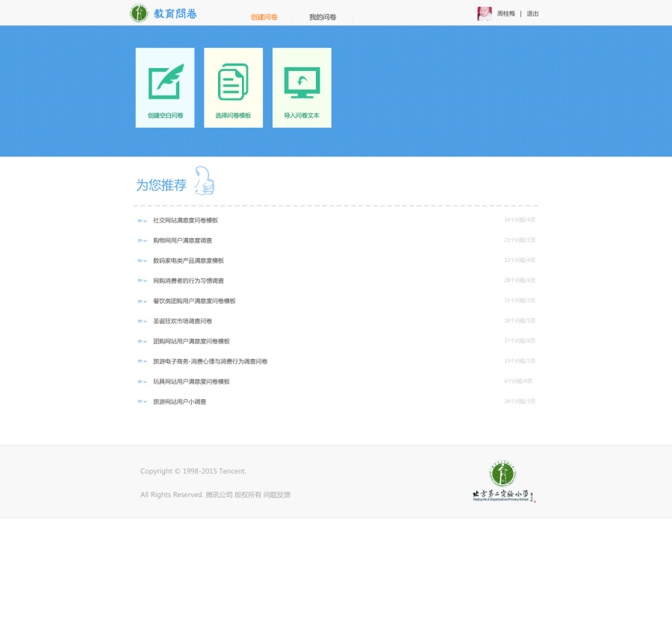
Task: Click bullet icon beside 社交网站满意度问卷模板
Action: (143, 221)
